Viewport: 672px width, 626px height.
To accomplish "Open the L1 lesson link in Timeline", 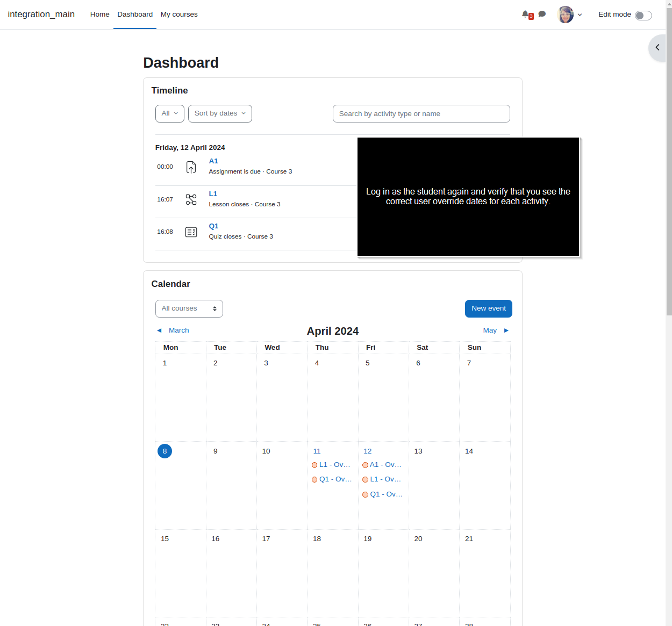I will (213, 194).
